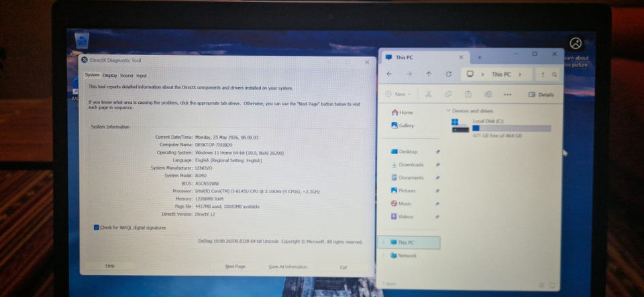Go forward in File Explorer

click(x=409, y=74)
